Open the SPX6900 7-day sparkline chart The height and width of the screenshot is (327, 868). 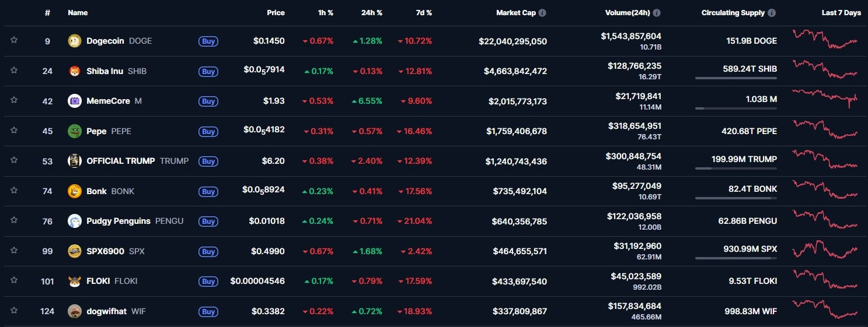click(x=825, y=250)
